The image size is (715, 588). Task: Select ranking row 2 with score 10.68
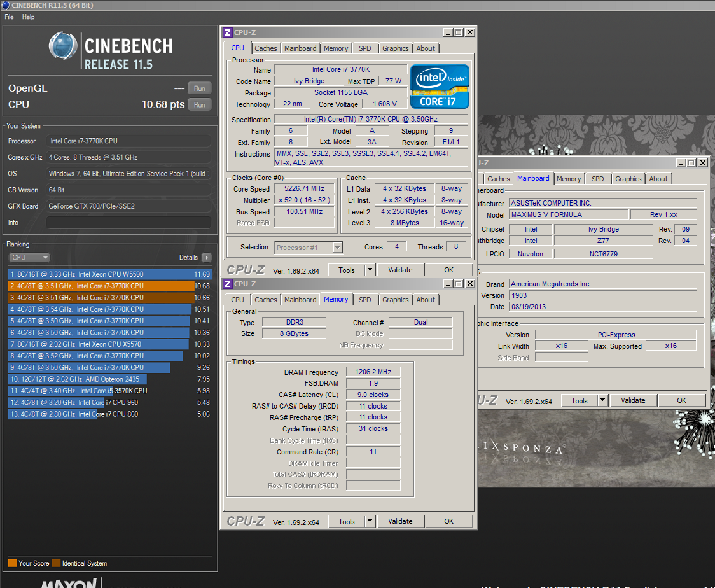(x=109, y=286)
